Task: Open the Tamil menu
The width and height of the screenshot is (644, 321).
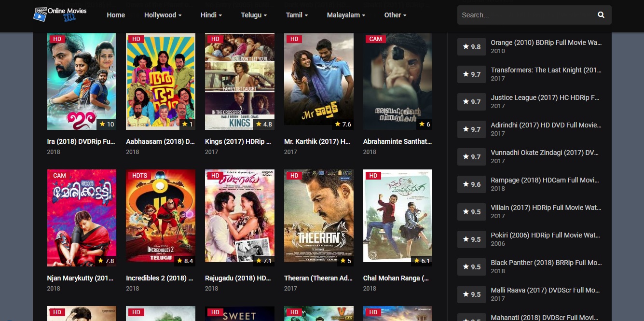Action: 297,15
